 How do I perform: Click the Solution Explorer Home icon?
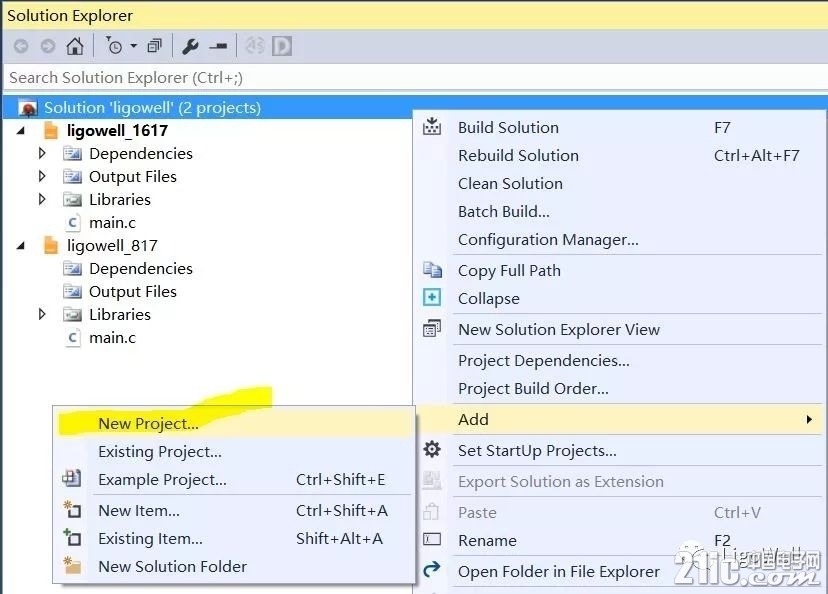74,45
